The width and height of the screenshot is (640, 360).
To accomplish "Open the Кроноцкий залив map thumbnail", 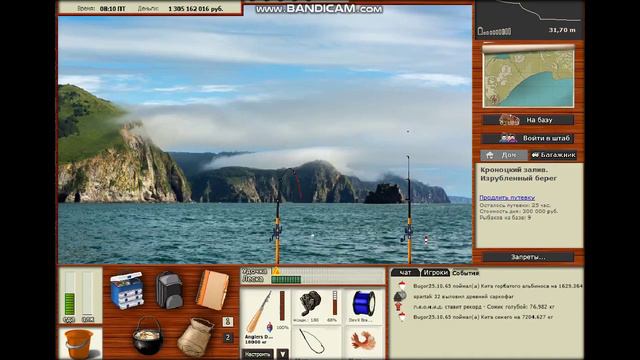I will [x=528, y=76].
